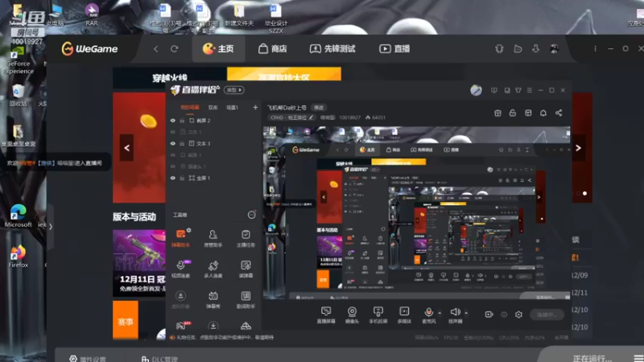
Task: Open WeGame 先锋测试 tab
Action: tap(332, 49)
